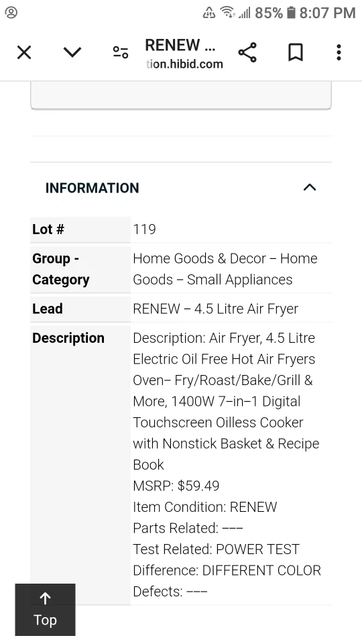Tap the recycle-like notification icon
The height and width of the screenshot is (644, 362).
[x=209, y=13]
